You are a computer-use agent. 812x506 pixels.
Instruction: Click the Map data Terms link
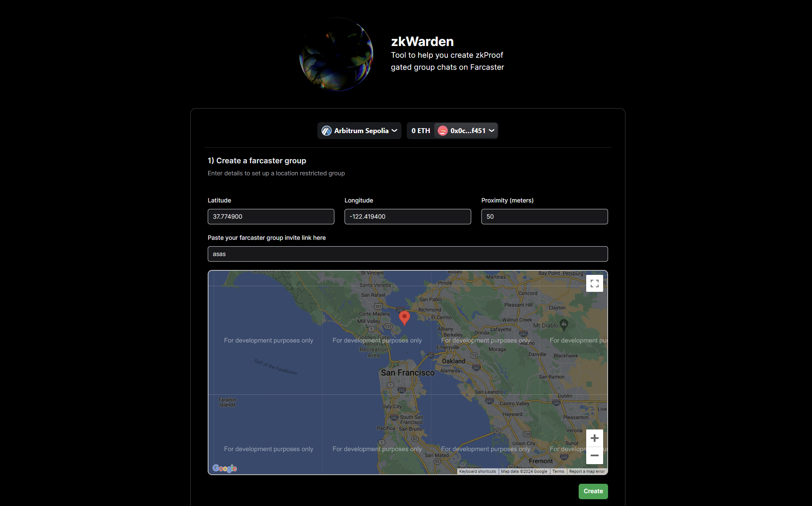(x=558, y=471)
